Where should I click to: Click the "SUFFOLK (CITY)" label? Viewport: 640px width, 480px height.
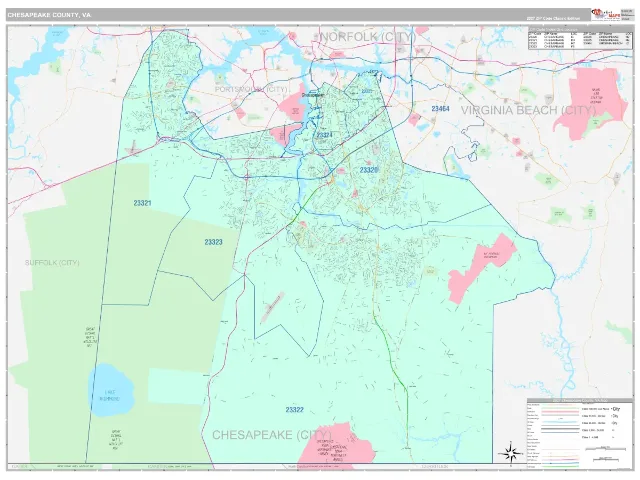(x=52, y=262)
